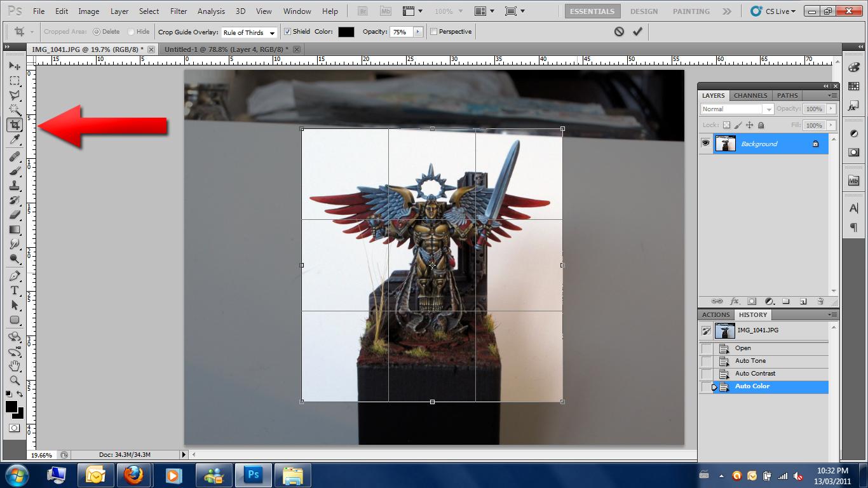The image size is (868, 488).
Task: Select the Magic Wand tool
Action: pyautogui.click(x=15, y=110)
